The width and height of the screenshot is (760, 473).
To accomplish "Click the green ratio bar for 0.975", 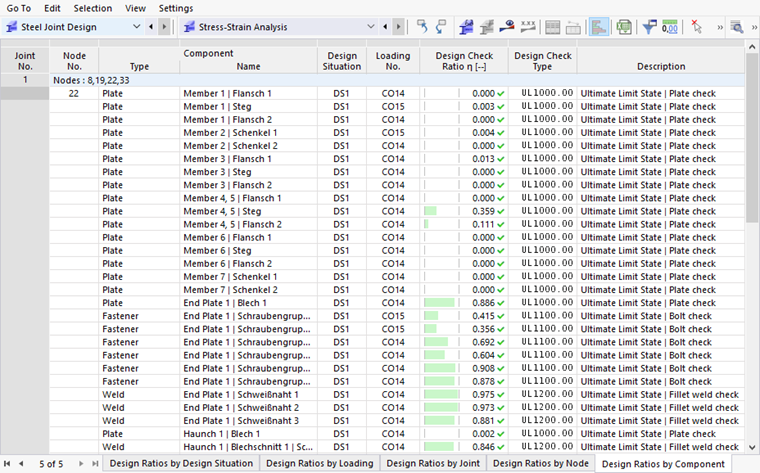I will (441, 394).
